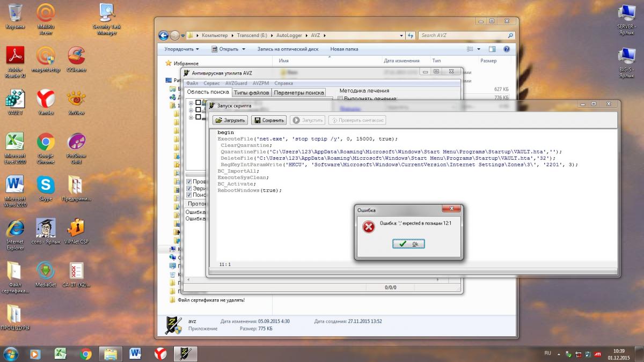Open the Корзина recycle bin desktop icon
644x362 pixels.
[x=15, y=16]
